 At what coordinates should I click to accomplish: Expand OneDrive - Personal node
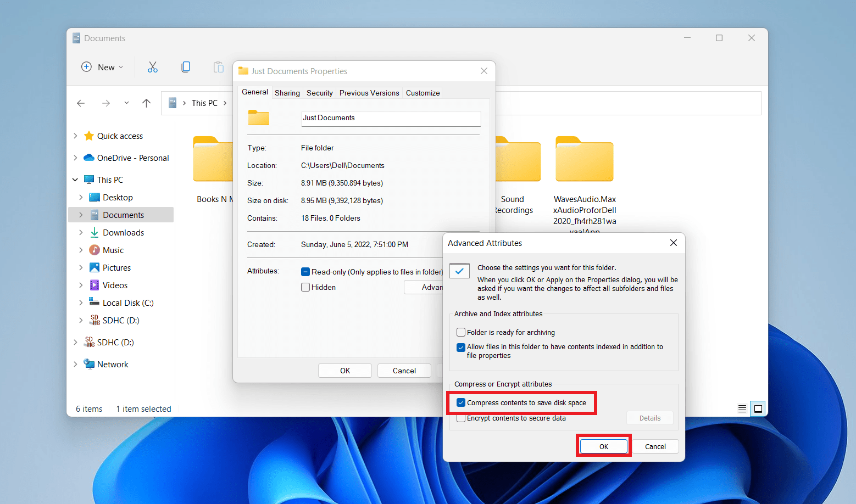75,158
